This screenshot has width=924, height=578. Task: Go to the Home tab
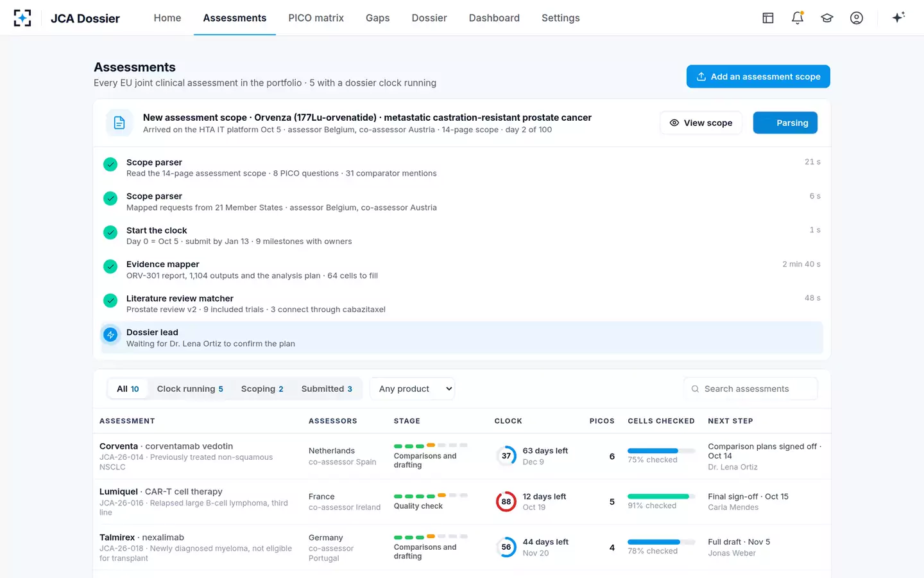pyautogui.click(x=167, y=18)
